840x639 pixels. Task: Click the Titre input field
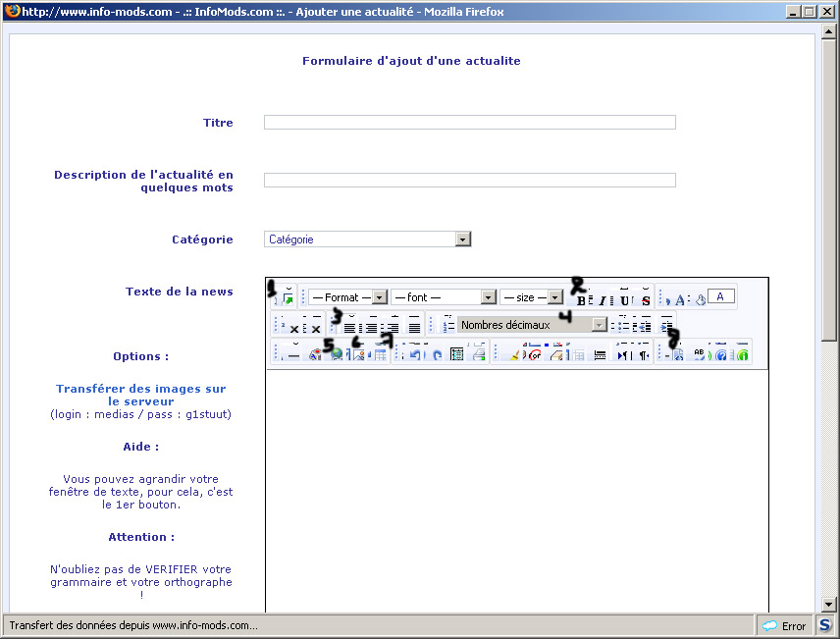coord(470,123)
